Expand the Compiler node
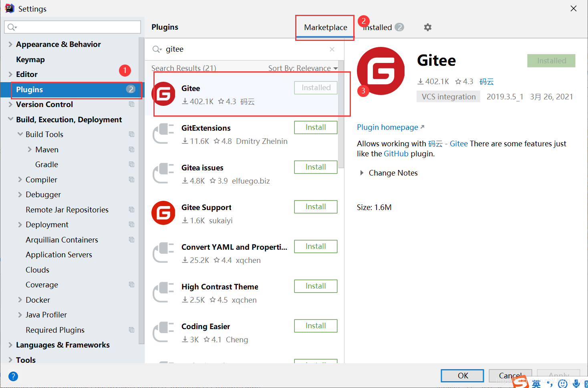This screenshot has height=388, width=588. tap(20, 180)
